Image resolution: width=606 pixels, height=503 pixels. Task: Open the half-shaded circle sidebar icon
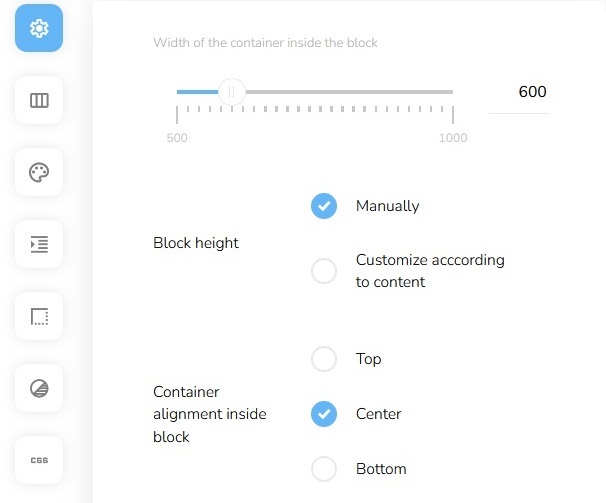click(39, 388)
